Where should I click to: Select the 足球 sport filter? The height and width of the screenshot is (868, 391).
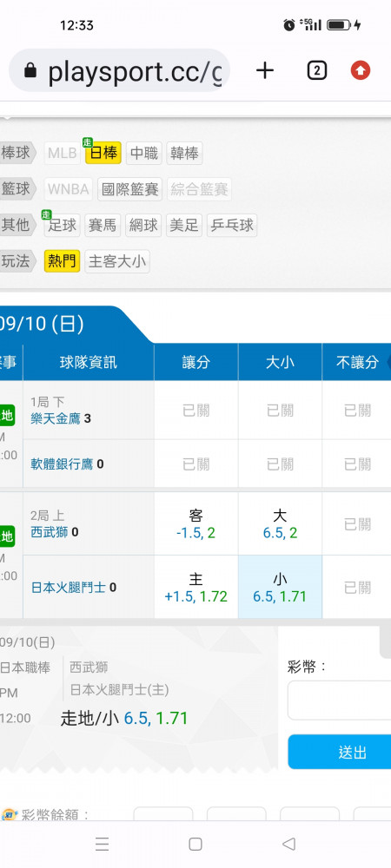(62, 226)
